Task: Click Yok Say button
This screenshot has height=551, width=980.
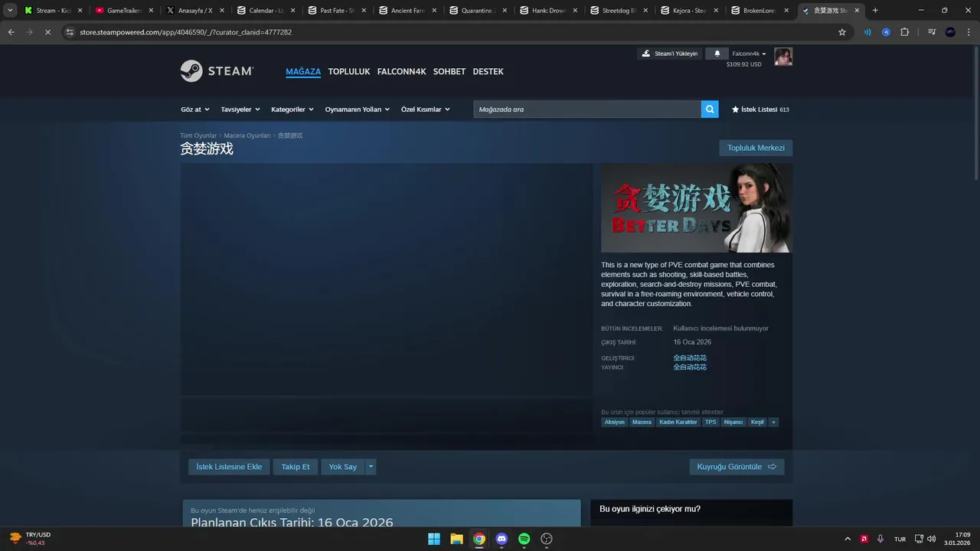Action: point(343,467)
